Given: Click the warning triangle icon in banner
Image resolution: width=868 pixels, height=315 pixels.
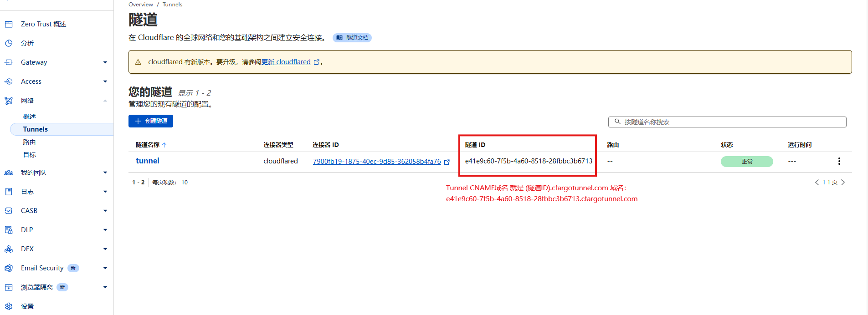Looking at the screenshot, I should (138, 62).
